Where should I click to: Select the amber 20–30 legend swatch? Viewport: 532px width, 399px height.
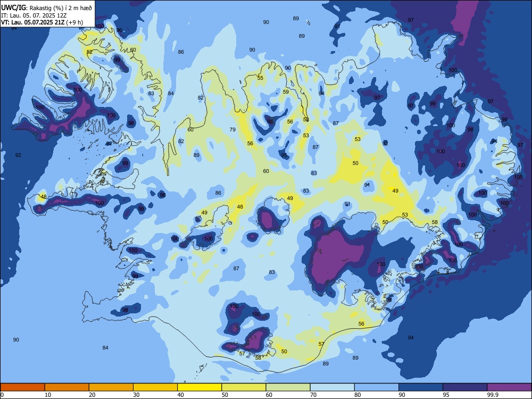(111, 387)
